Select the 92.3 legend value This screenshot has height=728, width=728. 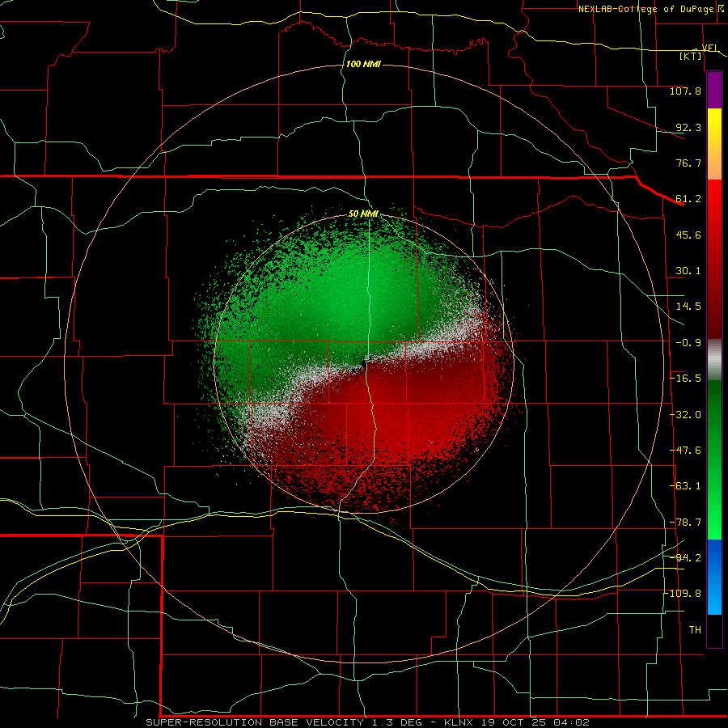[688, 127]
